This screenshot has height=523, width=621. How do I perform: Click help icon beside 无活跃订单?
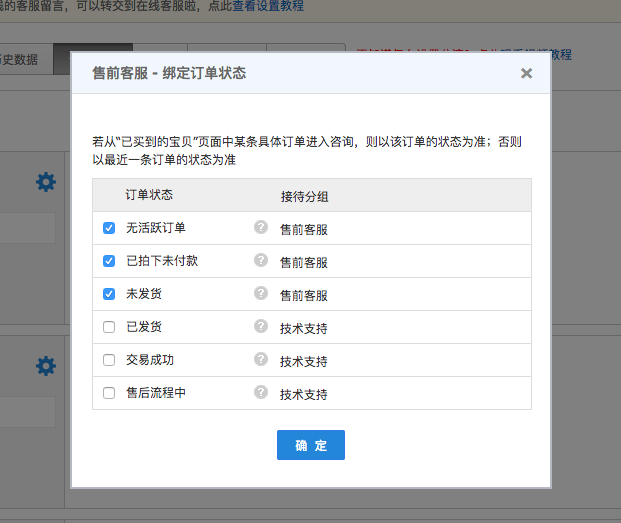[x=261, y=228]
